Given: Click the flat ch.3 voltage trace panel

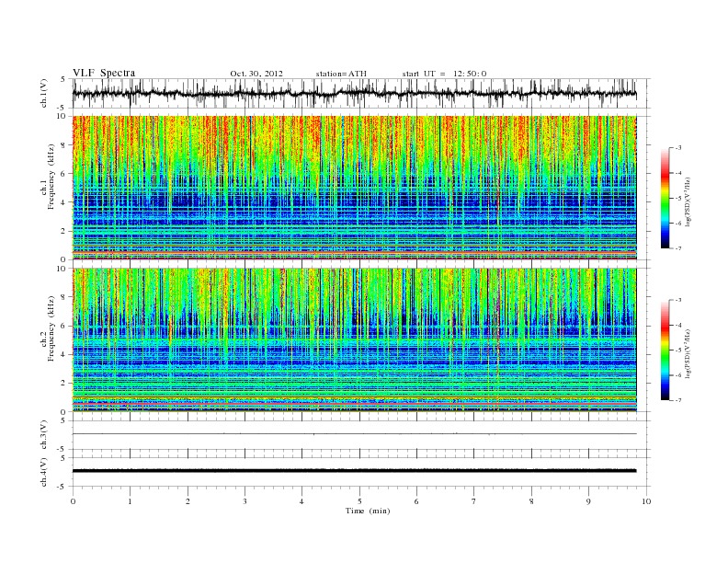Looking at the screenshot, I should point(361,435).
